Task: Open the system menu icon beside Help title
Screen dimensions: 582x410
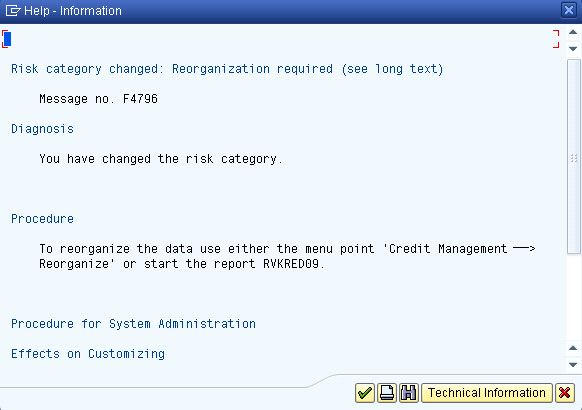Action: [13, 11]
